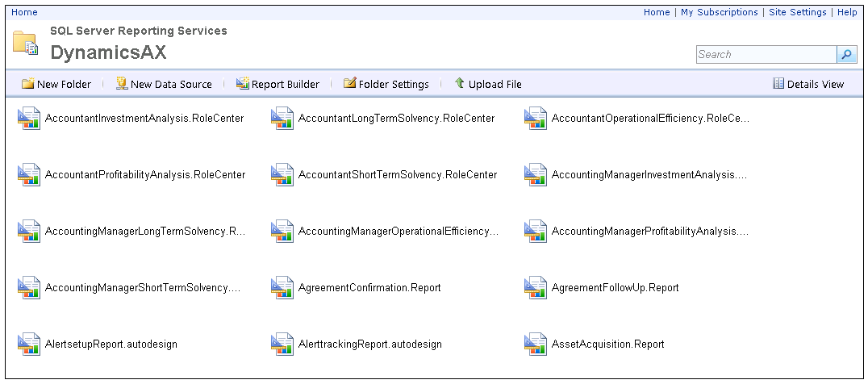Open AccountantLongTermSolvency.RoleCenter report name link
The image size is (868, 384).
point(396,118)
